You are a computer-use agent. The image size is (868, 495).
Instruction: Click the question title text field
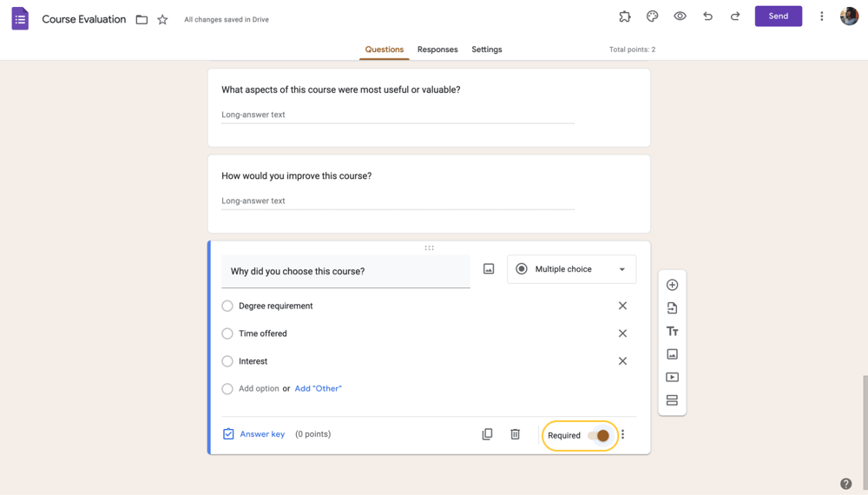pyautogui.click(x=345, y=272)
